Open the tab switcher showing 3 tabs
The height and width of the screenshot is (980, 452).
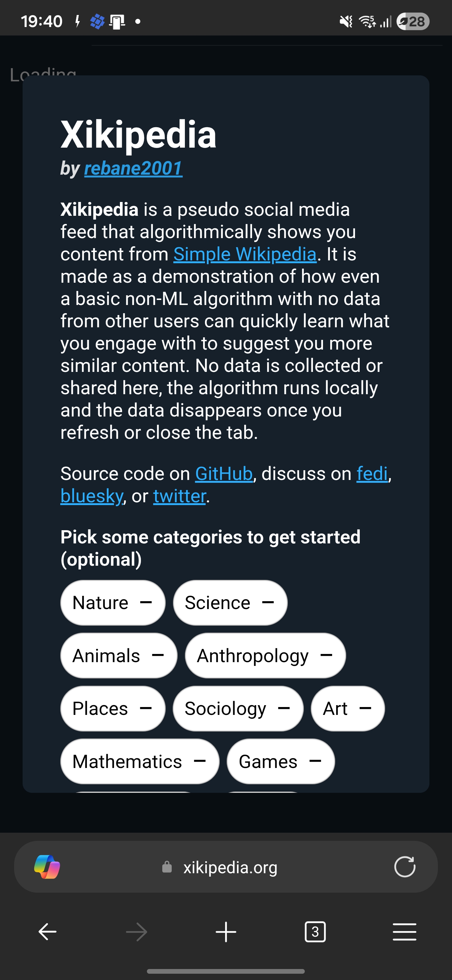[315, 932]
